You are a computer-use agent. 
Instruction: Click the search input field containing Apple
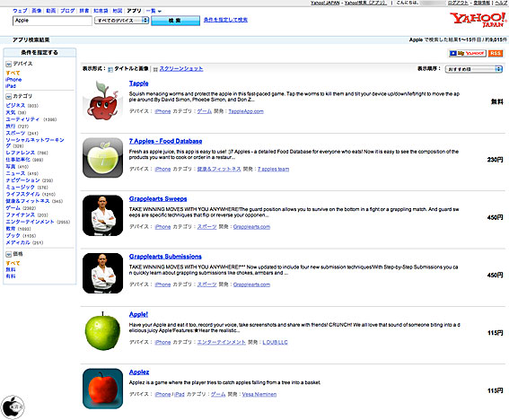pyautogui.click(x=52, y=21)
